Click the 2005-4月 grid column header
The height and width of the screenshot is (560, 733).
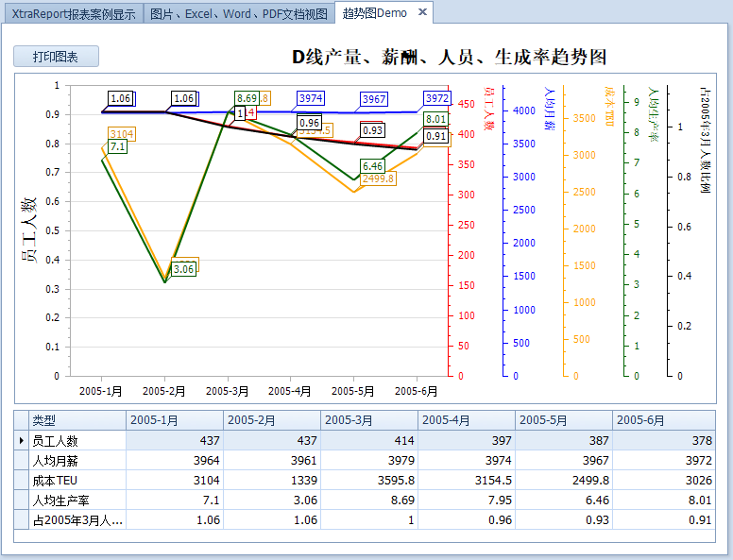467,420
